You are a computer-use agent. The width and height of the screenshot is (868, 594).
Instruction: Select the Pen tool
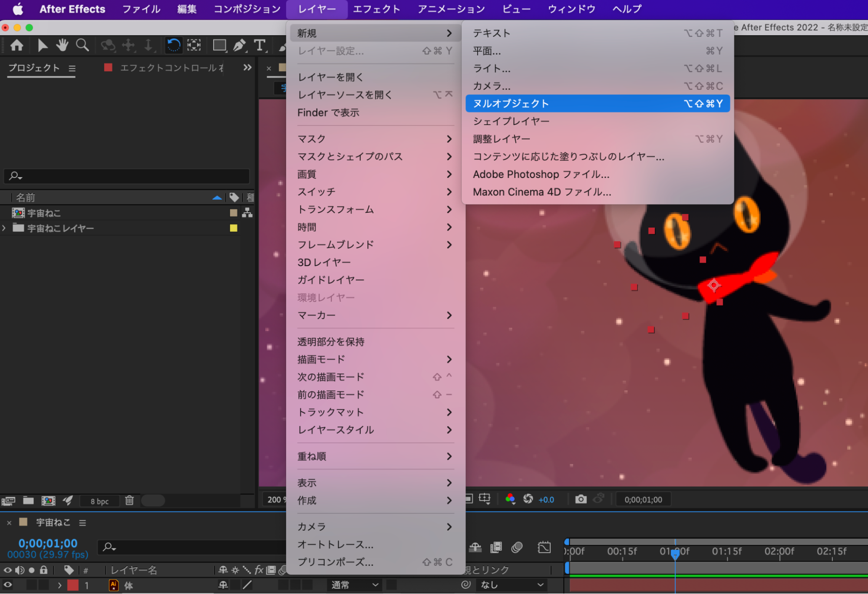239,45
